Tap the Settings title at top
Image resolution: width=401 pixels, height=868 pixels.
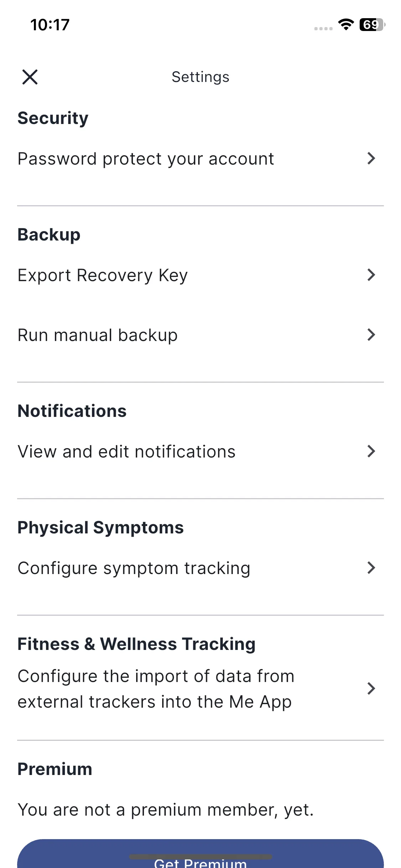(x=200, y=77)
